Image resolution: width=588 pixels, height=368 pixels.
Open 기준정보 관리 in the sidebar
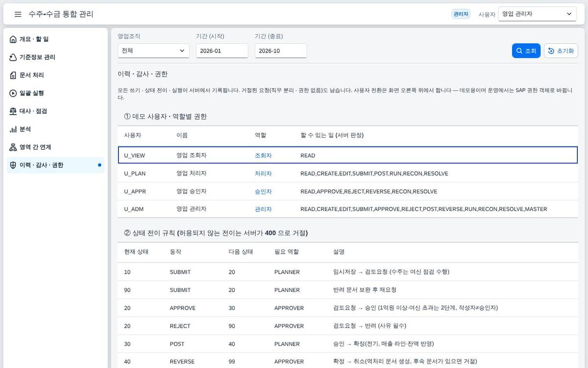(55, 57)
